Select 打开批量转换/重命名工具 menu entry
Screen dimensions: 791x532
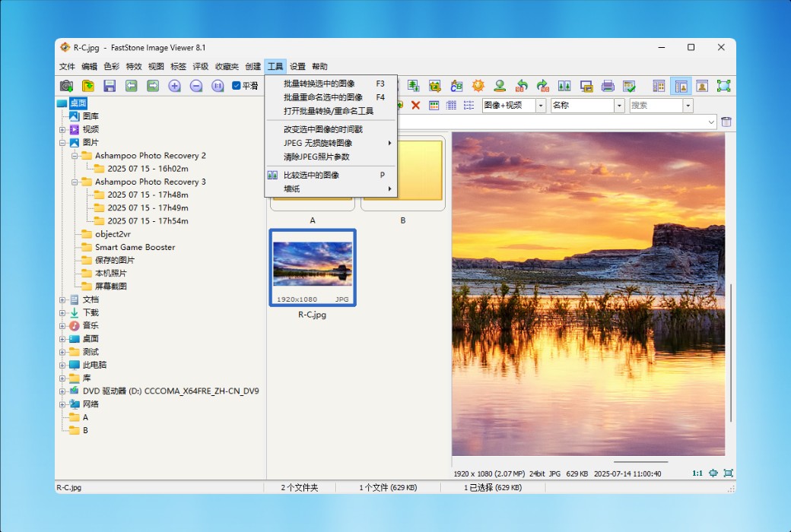332,111
